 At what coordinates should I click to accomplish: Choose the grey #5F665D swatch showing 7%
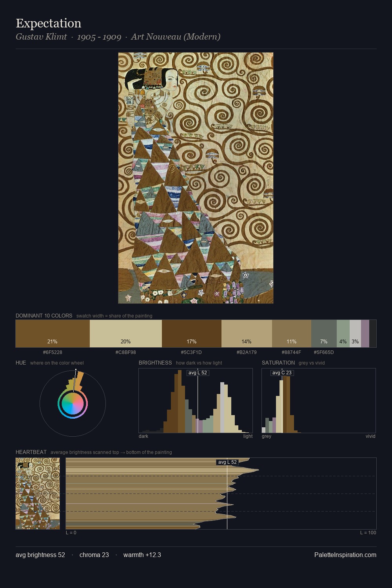324,334
